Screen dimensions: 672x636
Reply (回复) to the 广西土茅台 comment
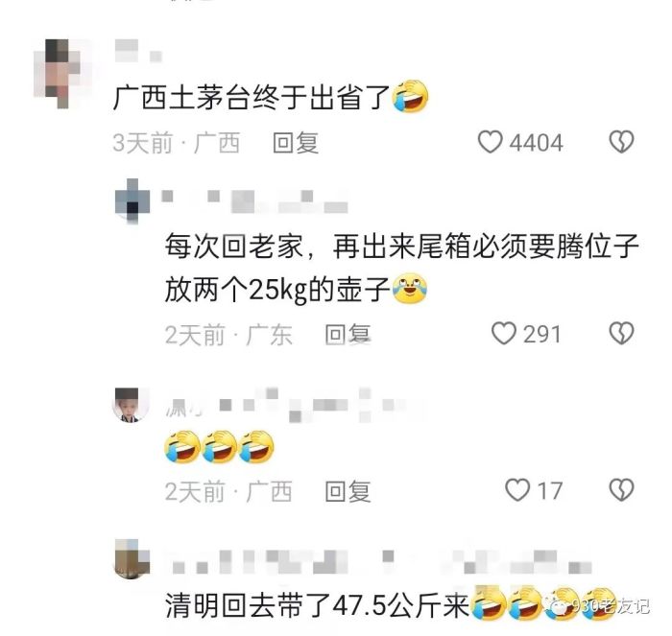[x=296, y=143]
